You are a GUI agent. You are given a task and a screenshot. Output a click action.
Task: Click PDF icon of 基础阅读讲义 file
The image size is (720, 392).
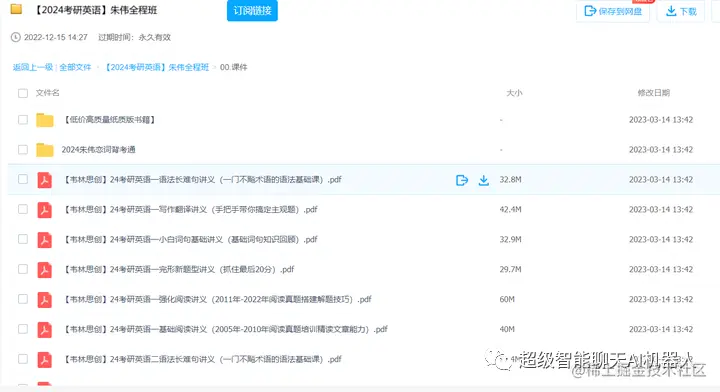45,330
